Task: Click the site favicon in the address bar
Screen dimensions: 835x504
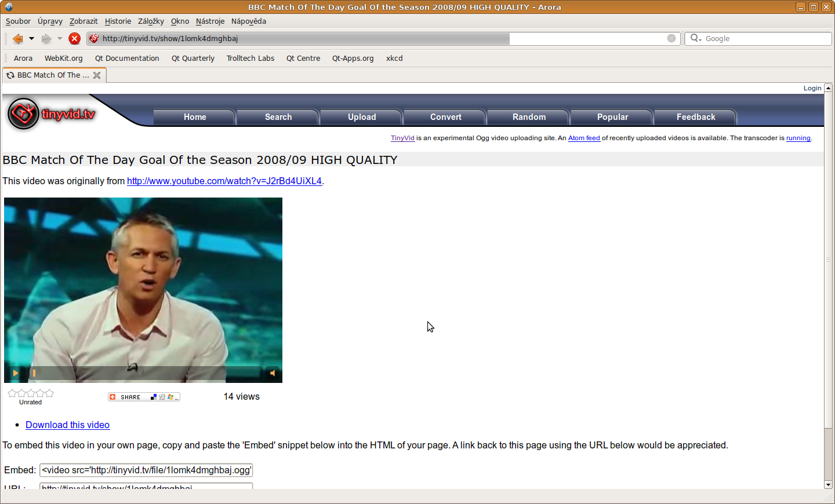Action: [94, 38]
